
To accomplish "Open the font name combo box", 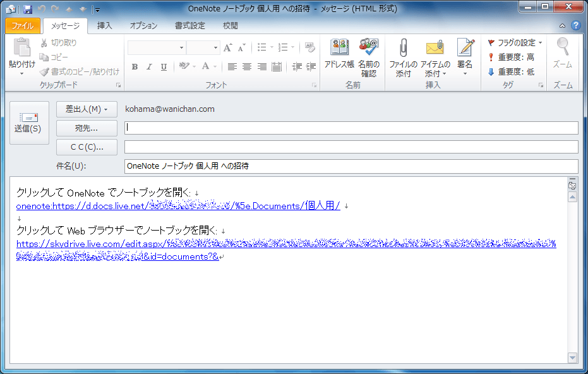I will pos(157,47).
